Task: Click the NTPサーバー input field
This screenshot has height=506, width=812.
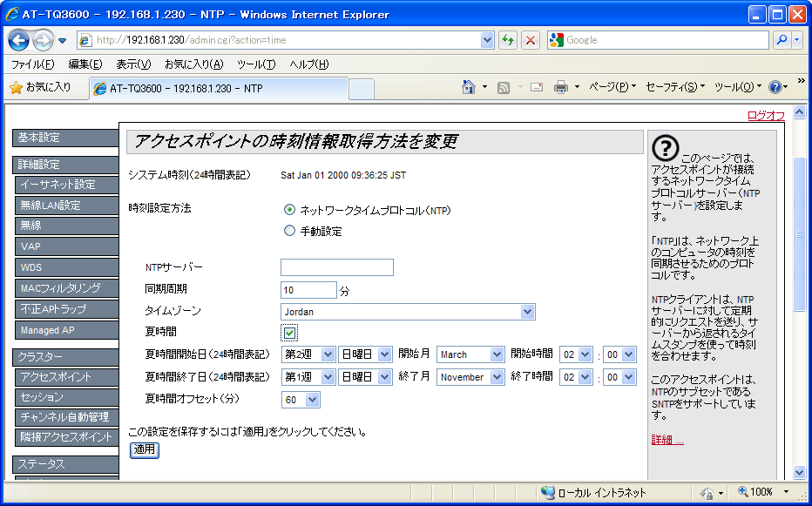Action: coord(337,267)
